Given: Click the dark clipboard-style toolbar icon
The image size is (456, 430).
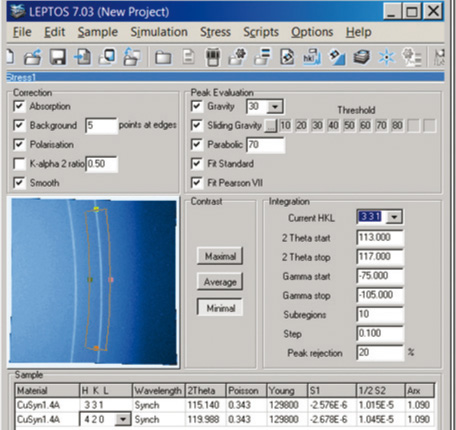Looking at the screenshot, I should coord(213,57).
